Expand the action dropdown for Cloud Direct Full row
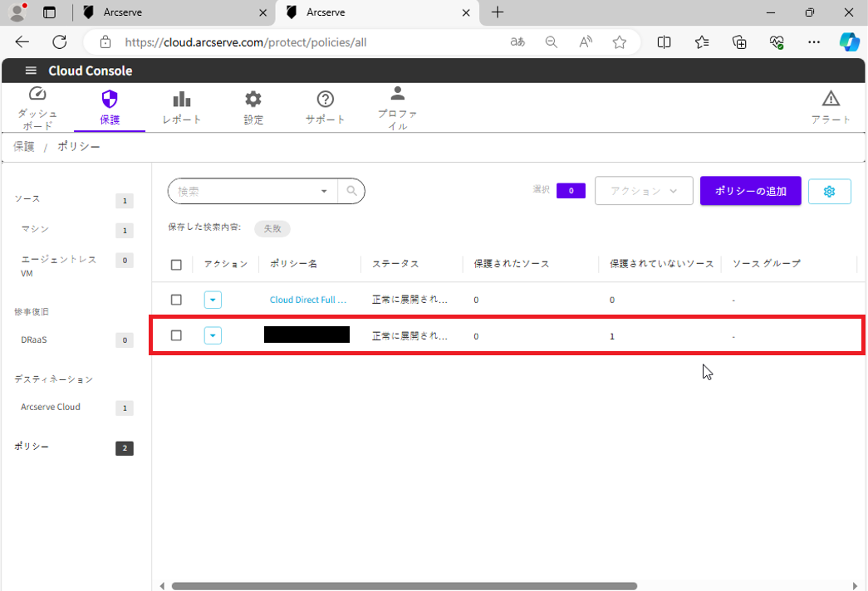The width and height of the screenshot is (868, 591). pos(213,300)
